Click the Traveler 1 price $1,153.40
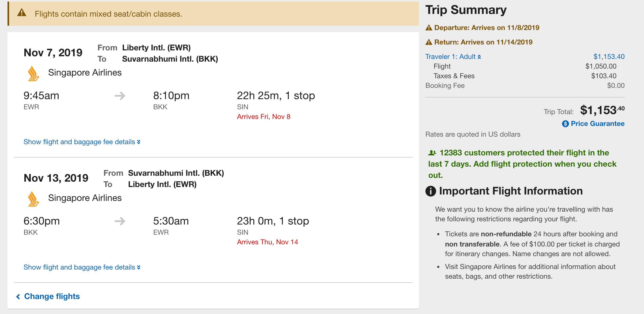This screenshot has height=314, width=644. click(609, 57)
